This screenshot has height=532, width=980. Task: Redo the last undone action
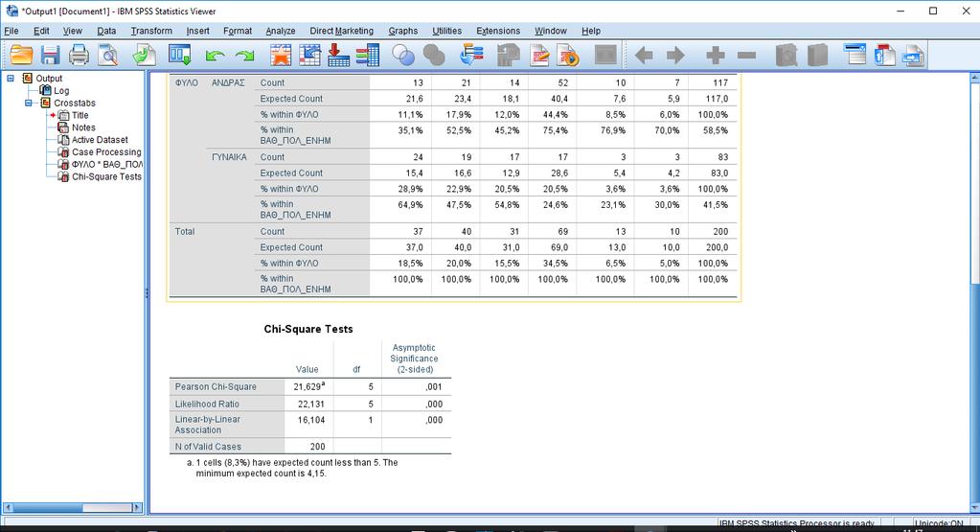pyautogui.click(x=244, y=56)
